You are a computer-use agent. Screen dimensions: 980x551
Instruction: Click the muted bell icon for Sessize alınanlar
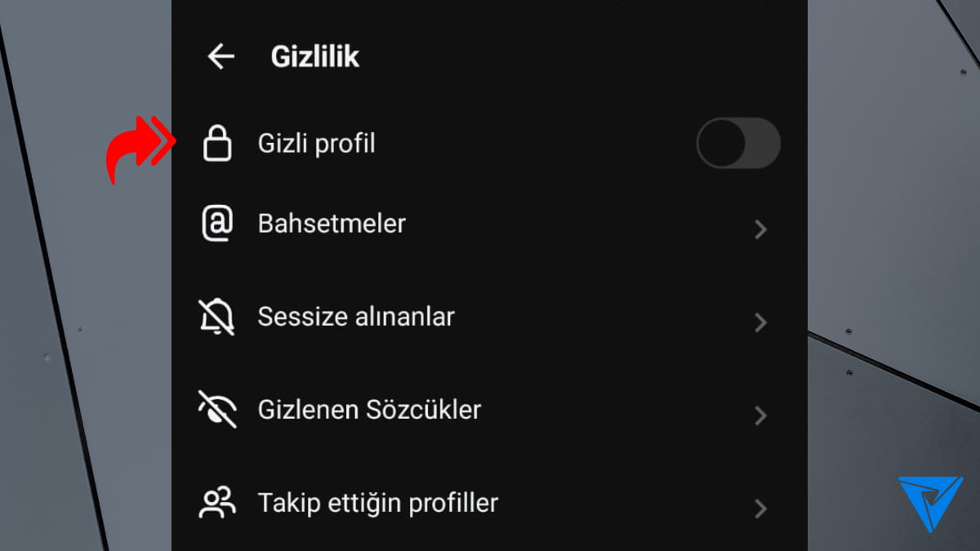point(216,318)
